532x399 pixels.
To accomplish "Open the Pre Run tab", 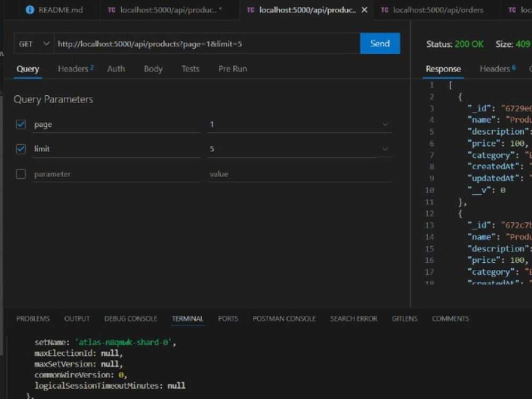I will point(233,69).
